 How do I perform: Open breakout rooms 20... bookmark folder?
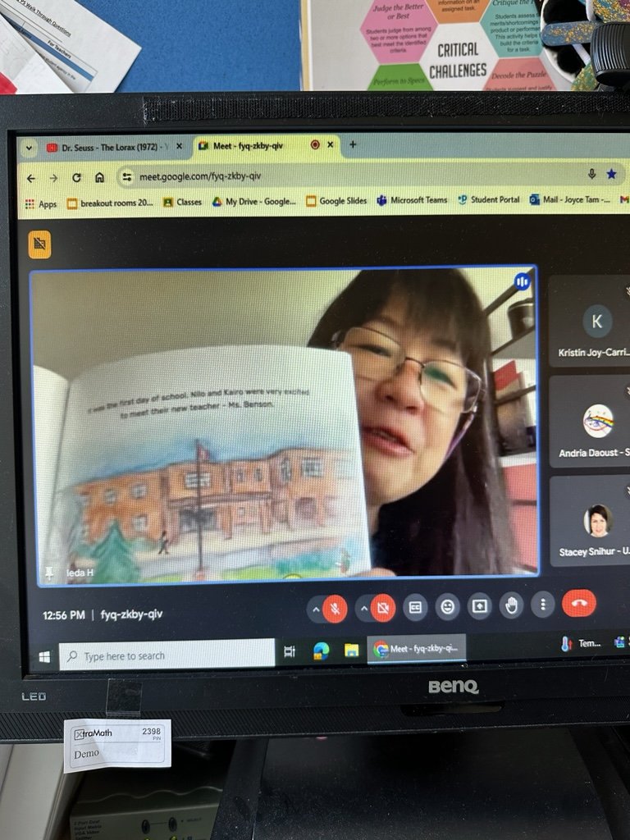[110, 203]
